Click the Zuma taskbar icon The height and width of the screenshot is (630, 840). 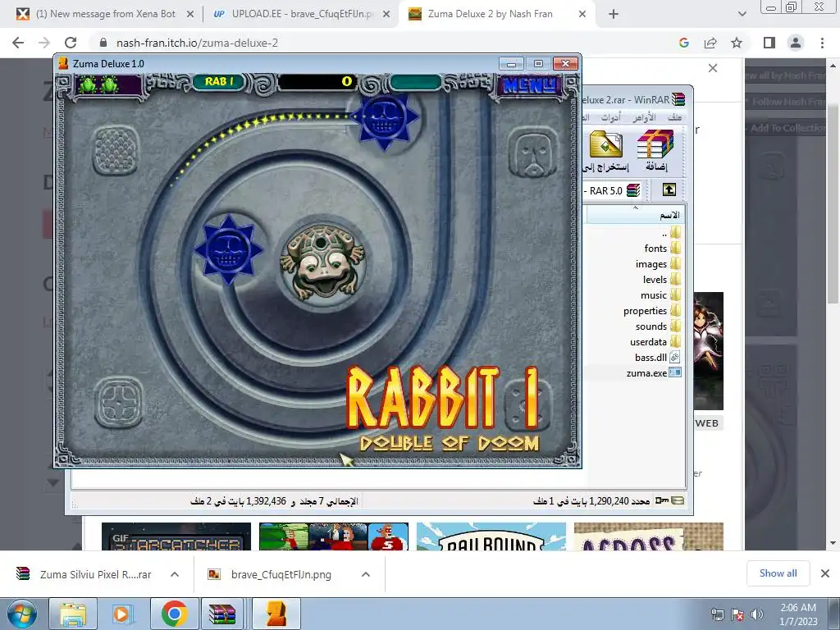click(276, 614)
